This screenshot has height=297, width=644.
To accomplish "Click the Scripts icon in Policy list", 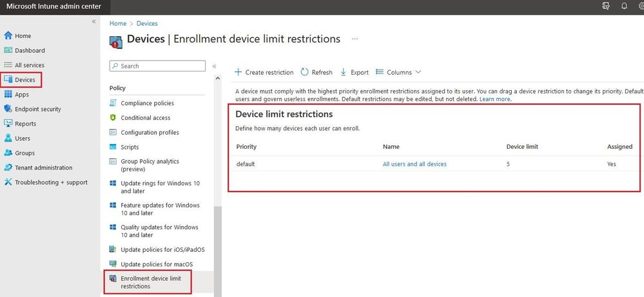I will pyautogui.click(x=113, y=147).
